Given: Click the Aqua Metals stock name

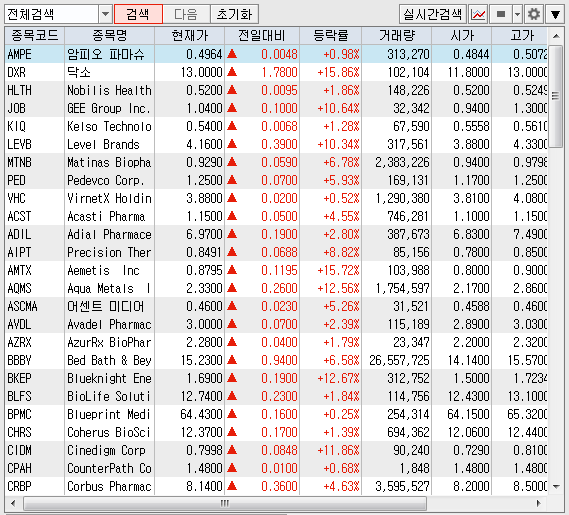Looking at the screenshot, I should (x=101, y=288).
